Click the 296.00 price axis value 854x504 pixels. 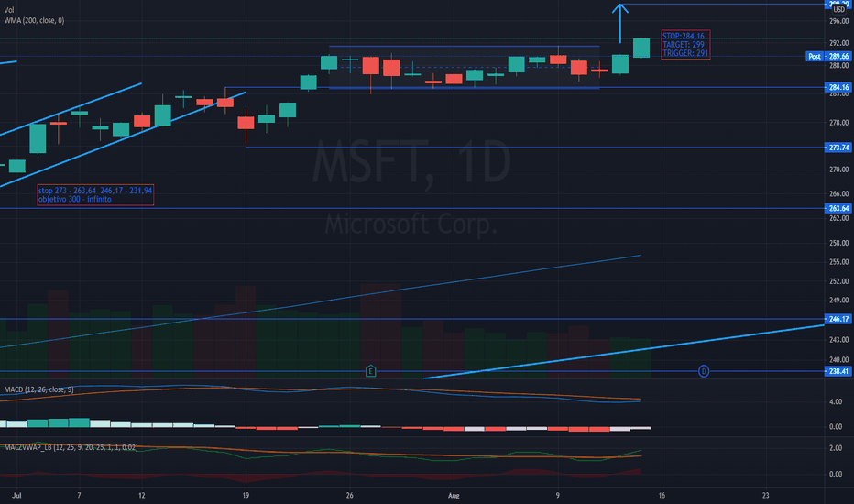pos(838,21)
